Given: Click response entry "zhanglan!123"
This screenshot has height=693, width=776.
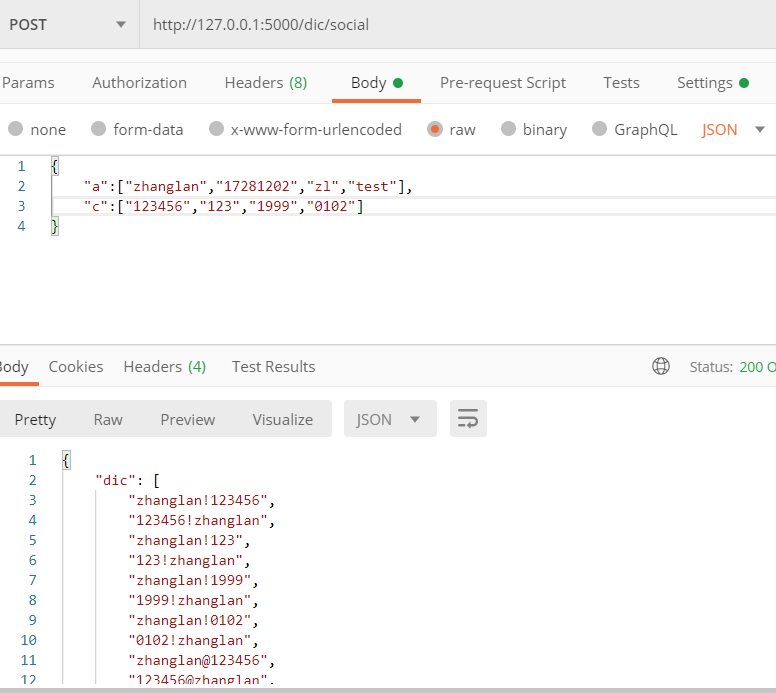Looking at the screenshot, I should 189,540.
